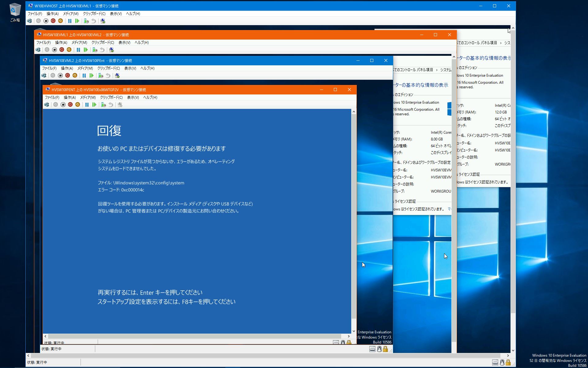588x368 pixels.
Task: Save the HVSW10IPEnt virtual machine state
Action: point(75,75)
